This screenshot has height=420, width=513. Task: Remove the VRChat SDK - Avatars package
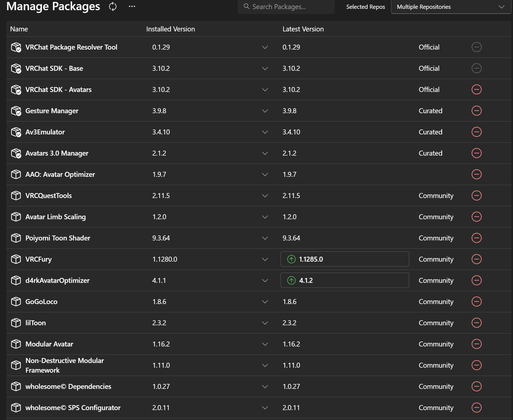[476, 90]
